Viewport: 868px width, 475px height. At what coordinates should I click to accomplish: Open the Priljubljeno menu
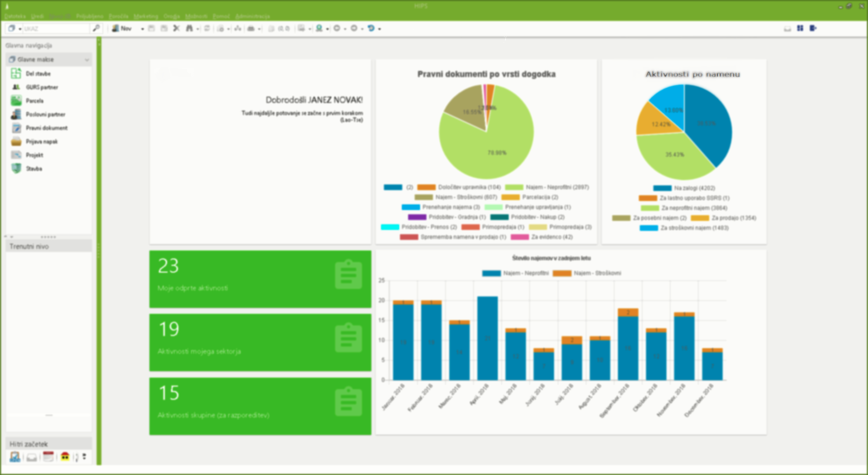90,16
